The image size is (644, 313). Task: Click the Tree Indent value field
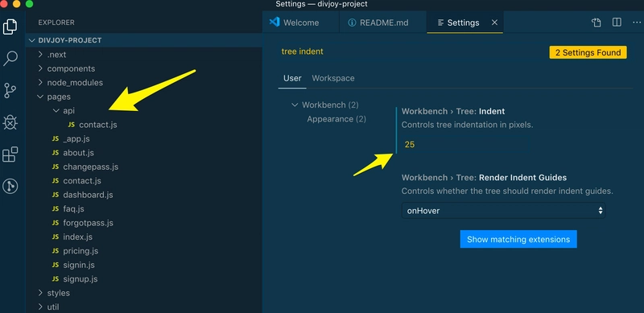(465, 145)
